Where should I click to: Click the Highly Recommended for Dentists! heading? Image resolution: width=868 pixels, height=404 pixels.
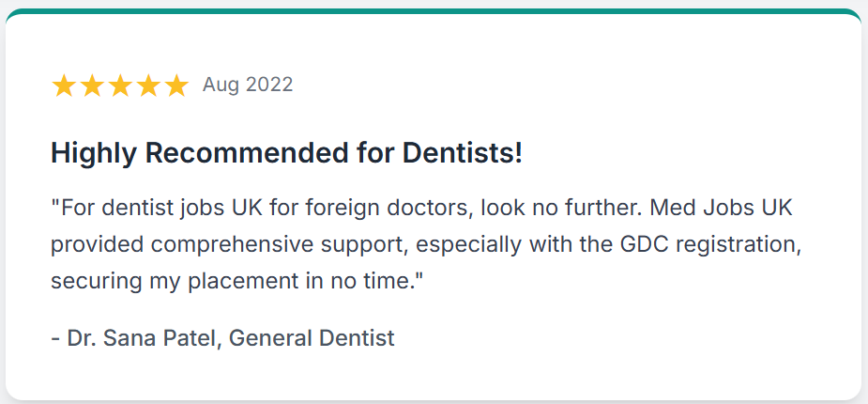coord(286,153)
